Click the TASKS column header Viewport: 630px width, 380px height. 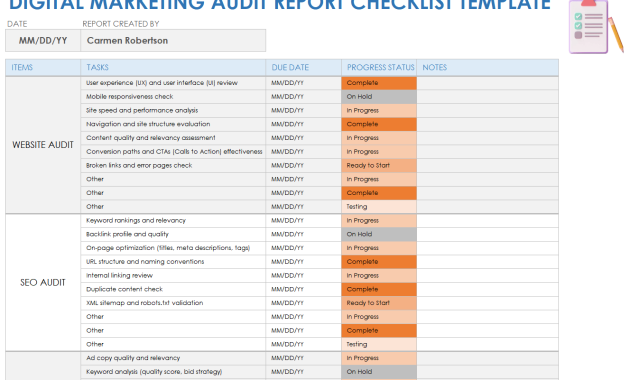coord(173,67)
